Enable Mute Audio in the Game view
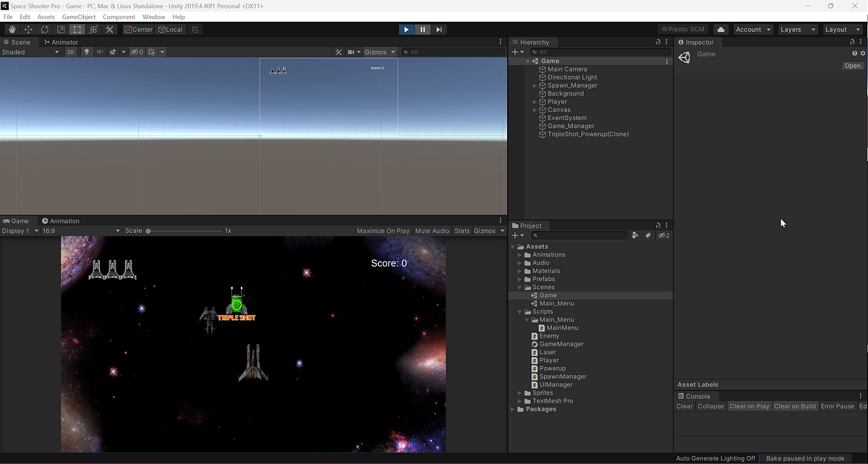Image resolution: width=868 pixels, height=464 pixels. point(432,231)
